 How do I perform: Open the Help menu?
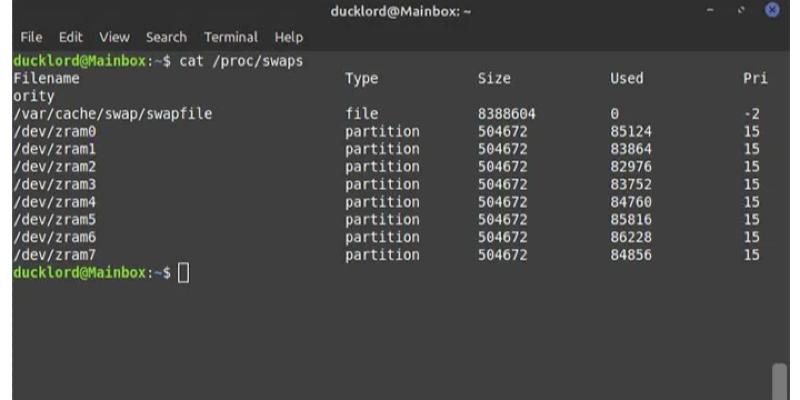click(289, 37)
